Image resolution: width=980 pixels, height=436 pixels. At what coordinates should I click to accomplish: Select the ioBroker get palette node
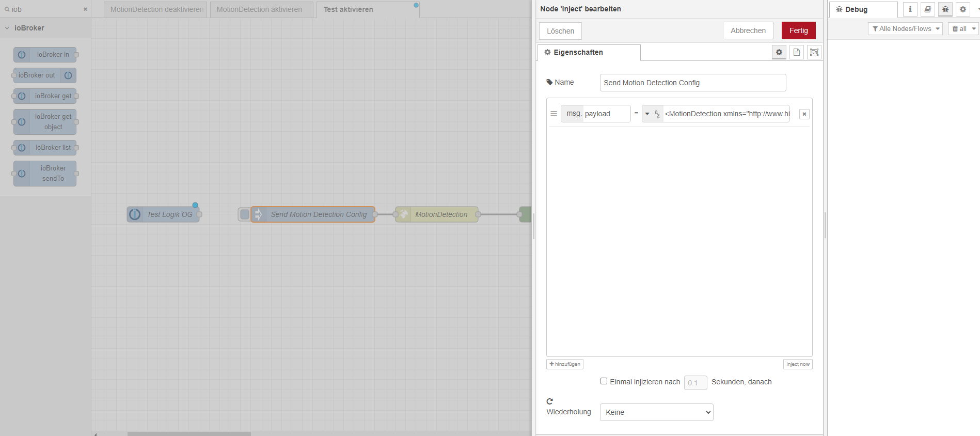(45, 96)
